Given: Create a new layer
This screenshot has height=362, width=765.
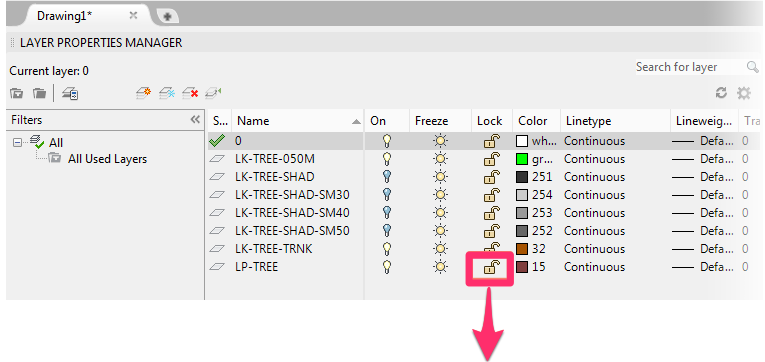Looking at the screenshot, I should [x=143, y=92].
